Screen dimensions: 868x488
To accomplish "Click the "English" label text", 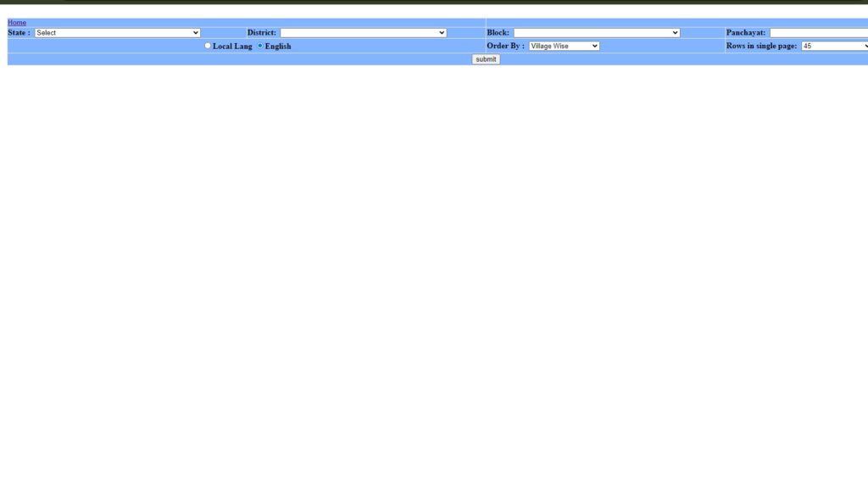I will pyautogui.click(x=278, y=47).
